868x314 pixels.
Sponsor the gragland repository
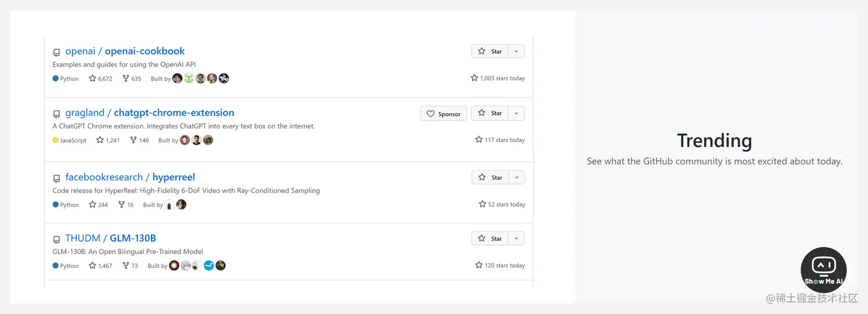pos(444,114)
